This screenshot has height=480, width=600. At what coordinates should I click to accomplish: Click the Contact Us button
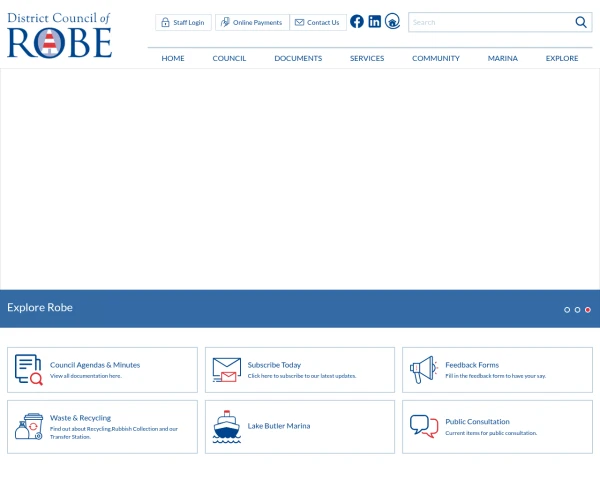point(318,23)
